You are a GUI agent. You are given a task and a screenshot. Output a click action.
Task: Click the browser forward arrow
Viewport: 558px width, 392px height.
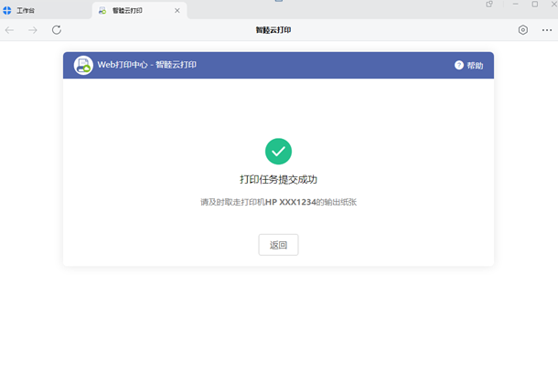click(33, 30)
